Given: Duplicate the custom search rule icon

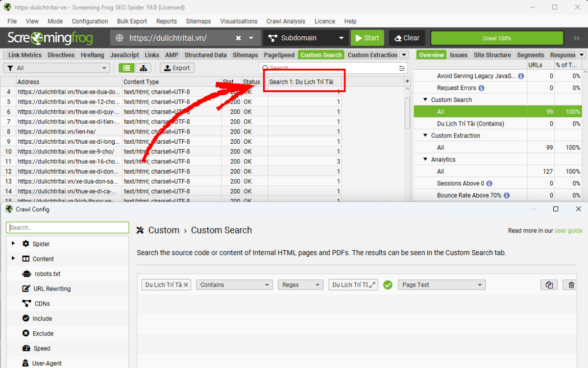Looking at the screenshot, I should (549, 285).
